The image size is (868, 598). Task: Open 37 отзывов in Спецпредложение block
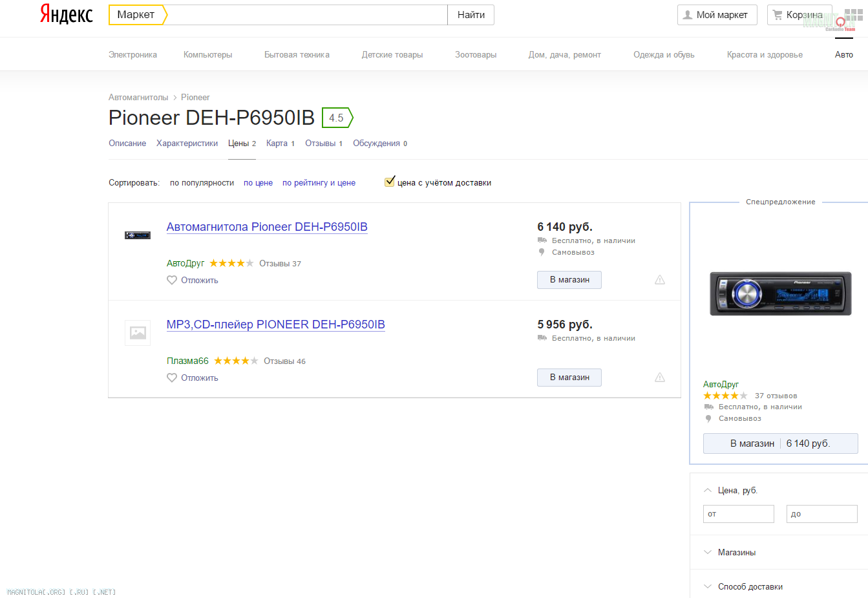(x=776, y=396)
